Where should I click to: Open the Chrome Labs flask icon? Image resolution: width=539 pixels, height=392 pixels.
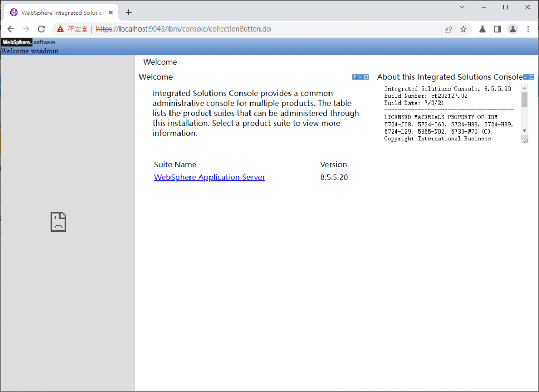click(x=482, y=29)
